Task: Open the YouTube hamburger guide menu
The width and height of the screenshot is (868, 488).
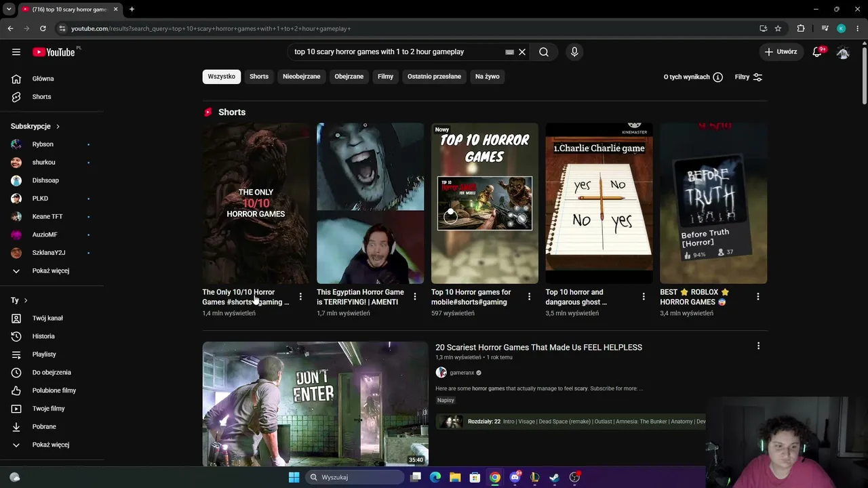Action: coord(16,52)
